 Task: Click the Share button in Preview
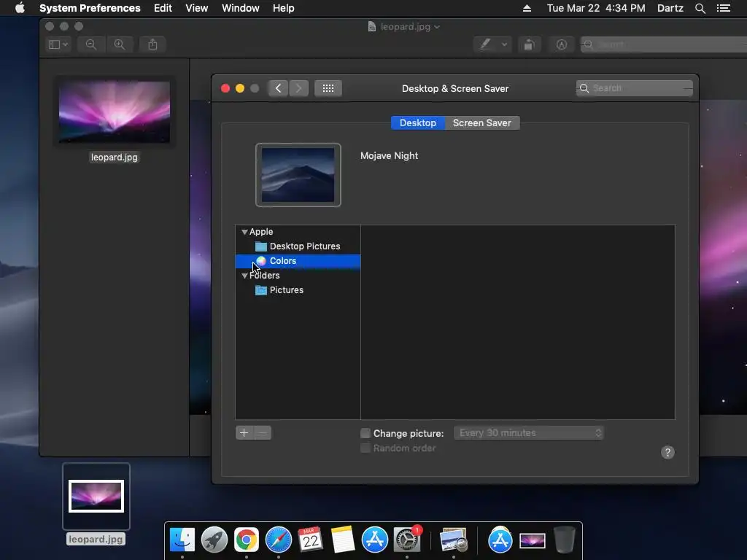(152, 44)
